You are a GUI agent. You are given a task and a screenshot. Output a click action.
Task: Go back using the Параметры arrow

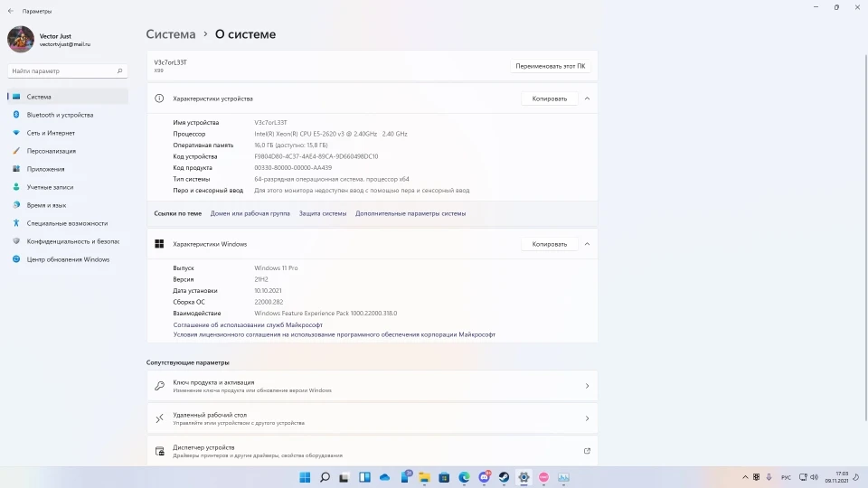point(11,11)
